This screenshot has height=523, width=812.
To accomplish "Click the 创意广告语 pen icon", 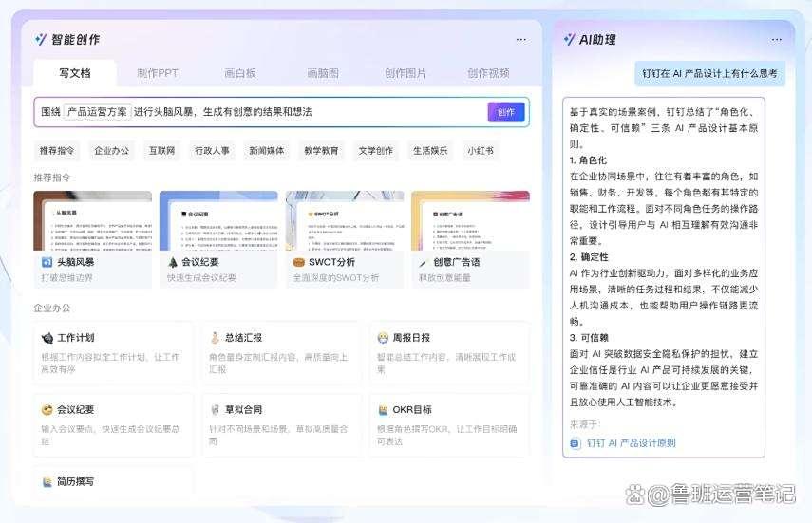I will pos(424,263).
